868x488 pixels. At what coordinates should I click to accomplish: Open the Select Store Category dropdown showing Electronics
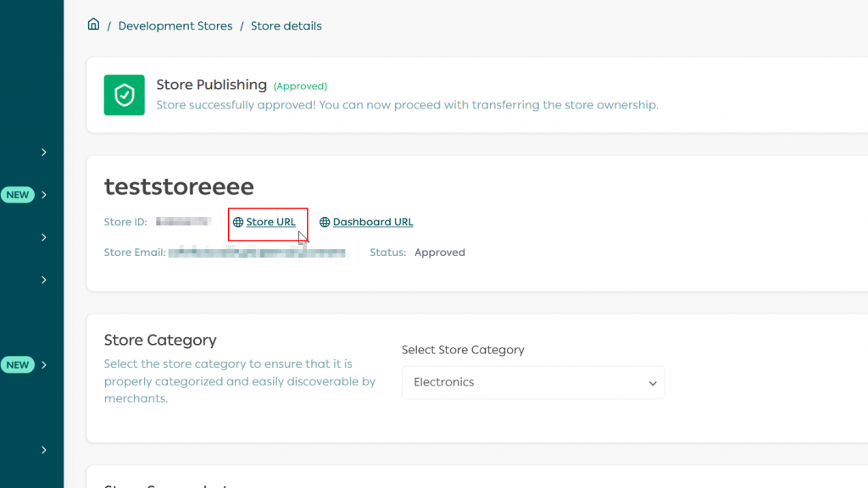click(533, 382)
